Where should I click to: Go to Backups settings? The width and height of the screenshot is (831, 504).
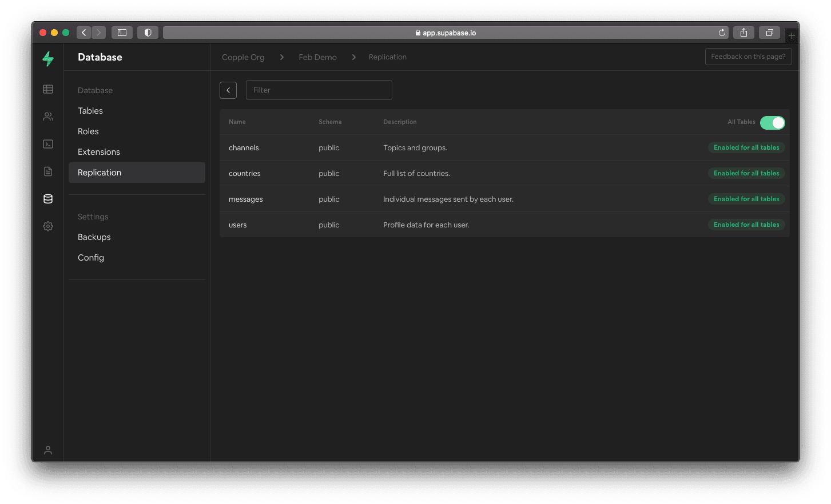click(x=94, y=237)
